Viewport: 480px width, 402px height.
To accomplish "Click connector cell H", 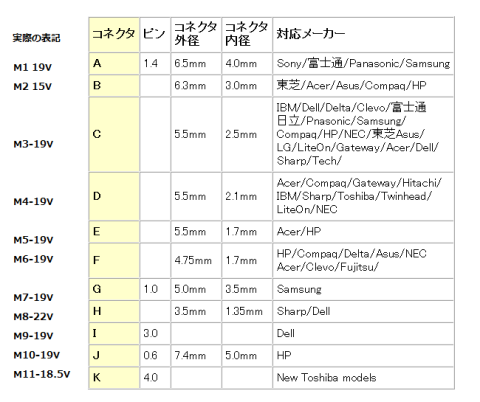I will pos(114,311).
